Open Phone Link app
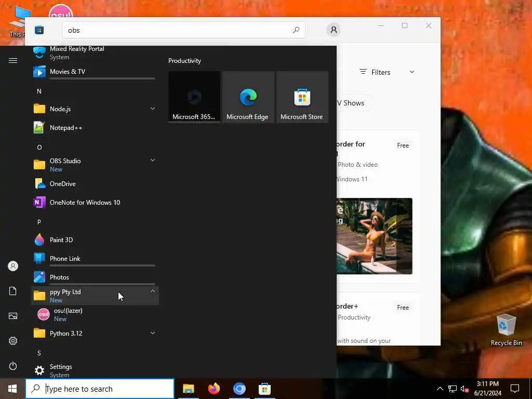 95,259
